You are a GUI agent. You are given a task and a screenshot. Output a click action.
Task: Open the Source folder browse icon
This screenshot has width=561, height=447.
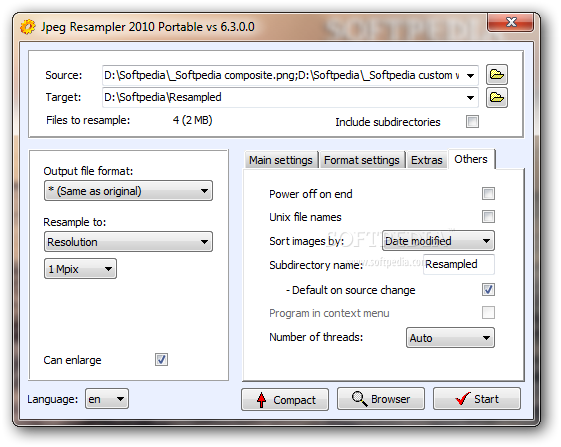(497, 74)
